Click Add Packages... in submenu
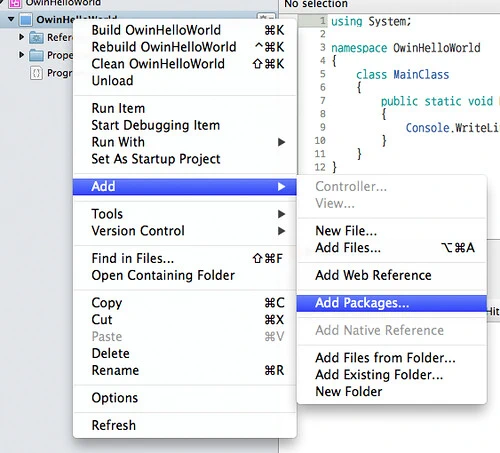Screen dimensions: 500x453 [x=392, y=303]
